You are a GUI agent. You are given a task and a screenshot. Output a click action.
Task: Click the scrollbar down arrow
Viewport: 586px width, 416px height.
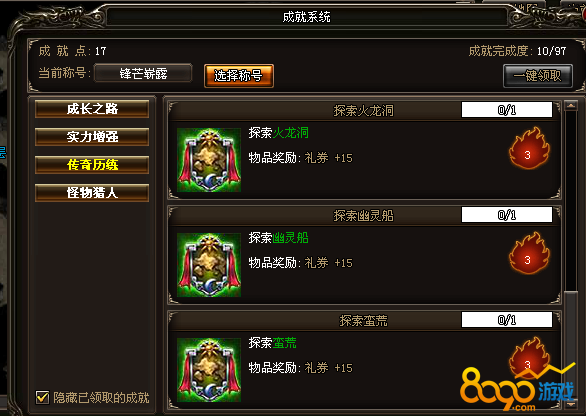point(571,404)
